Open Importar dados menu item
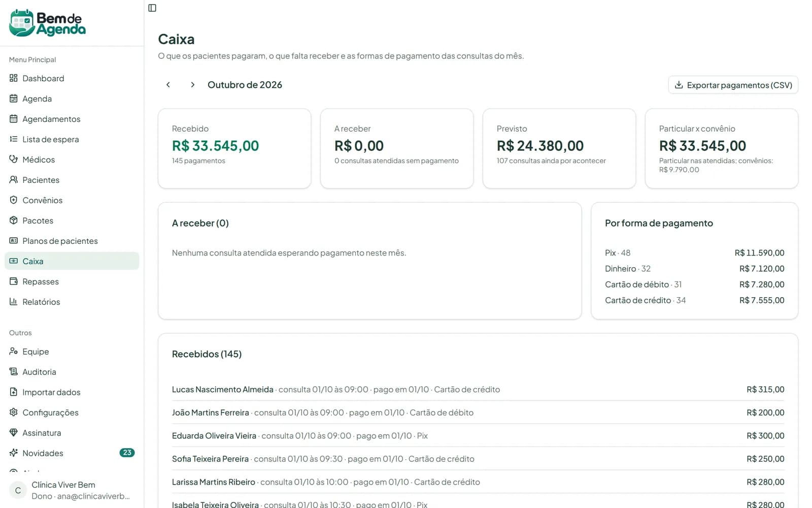The height and width of the screenshot is (508, 812). (x=72, y=392)
